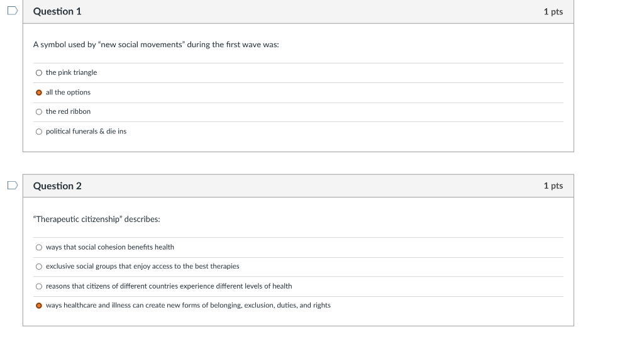Choose the 'all the options' radio button
This screenshot has width=644, height=339.
(x=39, y=92)
